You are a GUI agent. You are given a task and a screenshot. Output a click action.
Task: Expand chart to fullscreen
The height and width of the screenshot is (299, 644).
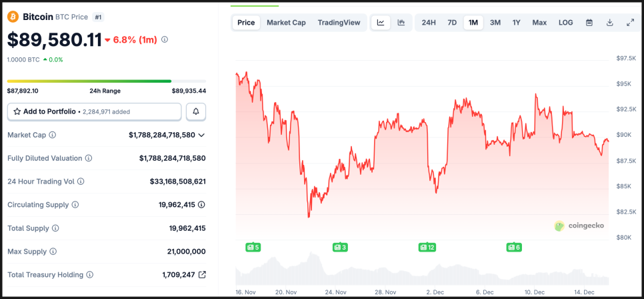[x=631, y=23]
